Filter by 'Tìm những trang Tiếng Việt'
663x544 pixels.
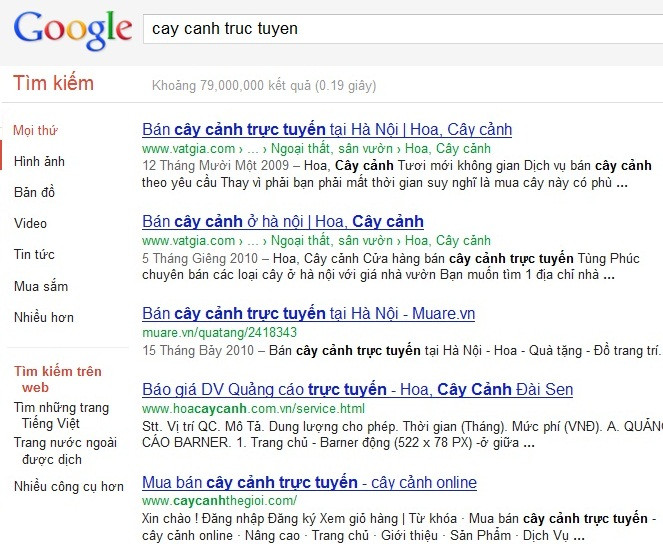click(61, 415)
